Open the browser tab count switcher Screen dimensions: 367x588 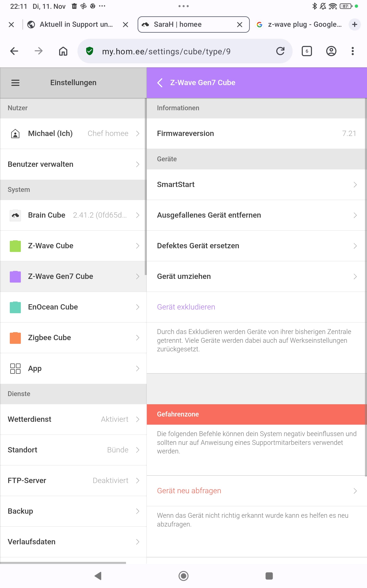[307, 51]
